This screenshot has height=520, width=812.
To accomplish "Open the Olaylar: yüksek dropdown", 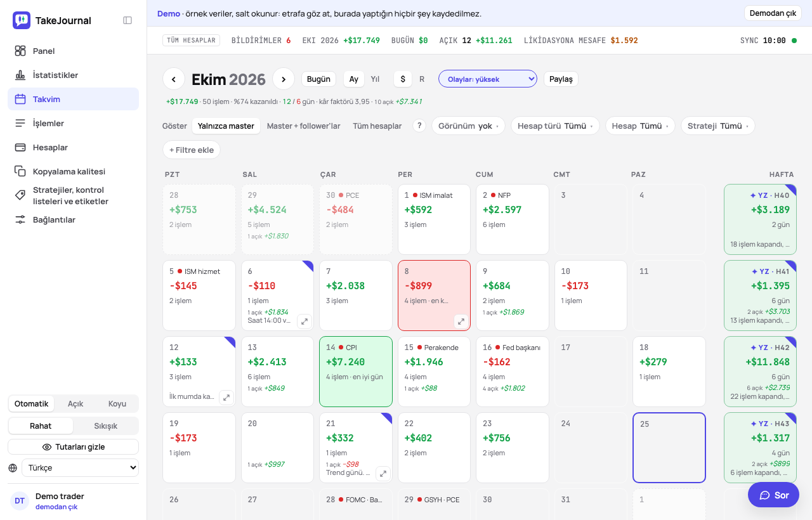I will tap(488, 79).
